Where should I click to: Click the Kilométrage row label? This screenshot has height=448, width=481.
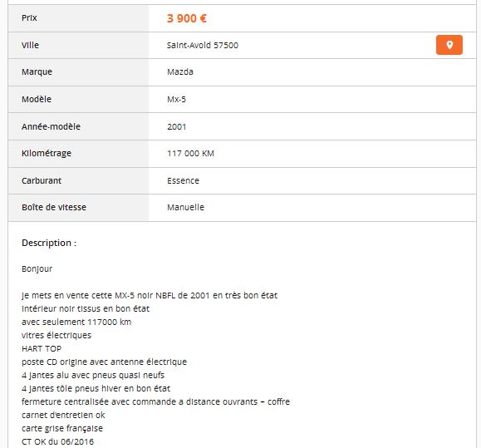click(x=47, y=153)
